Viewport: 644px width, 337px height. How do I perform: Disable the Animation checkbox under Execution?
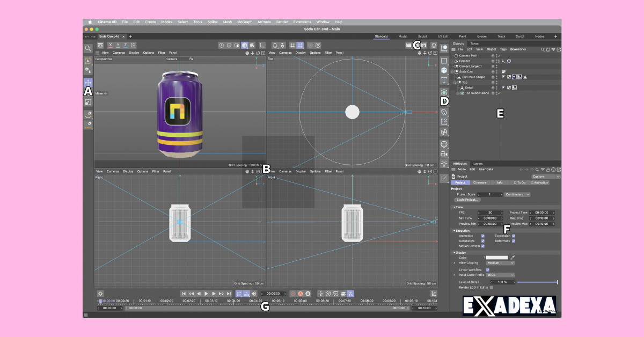point(482,236)
